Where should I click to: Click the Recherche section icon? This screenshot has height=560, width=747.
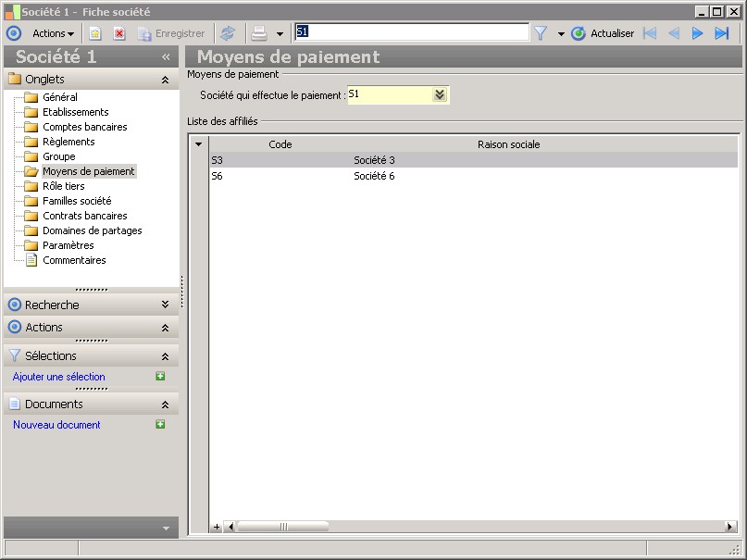point(15,305)
